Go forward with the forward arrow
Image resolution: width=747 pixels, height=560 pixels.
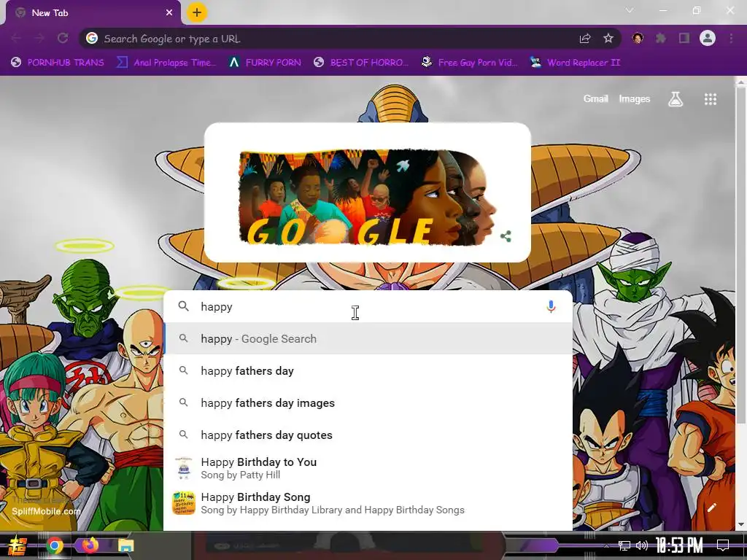point(39,38)
